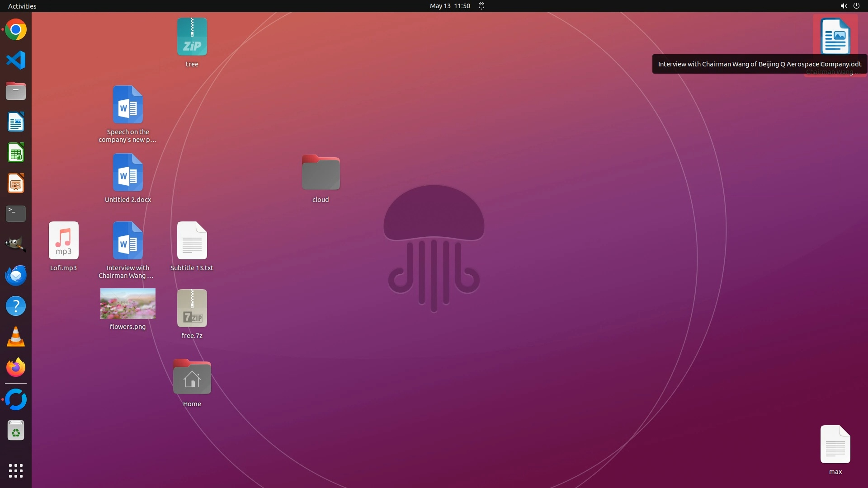Open LibreOffice Calc in the dock
868x488 pixels.
click(16, 153)
